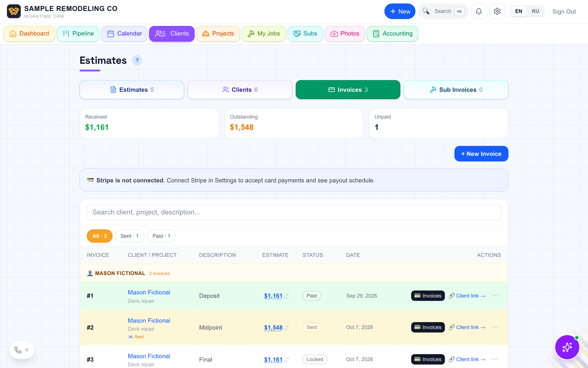Click Invoices button on invoice #1 row
Image resolution: width=588 pixels, height=368 pixels.
pos(428,296)
